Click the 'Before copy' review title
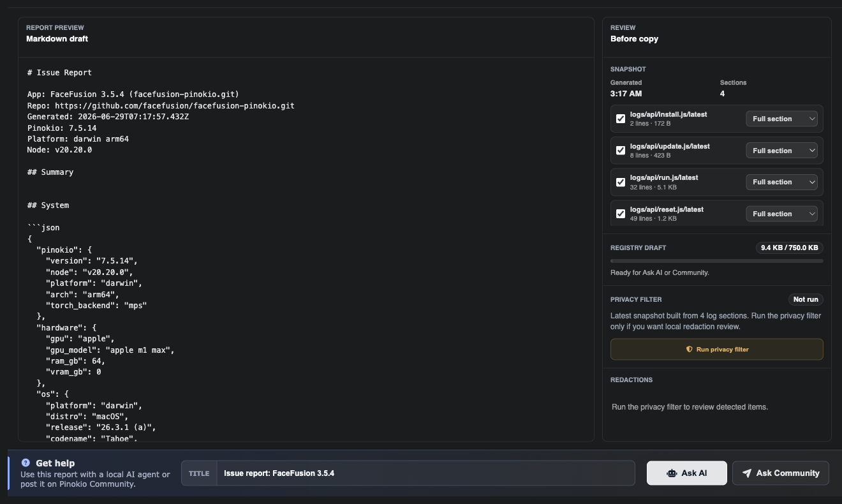This screenshot has width=842, height=504. click(634, 39)
